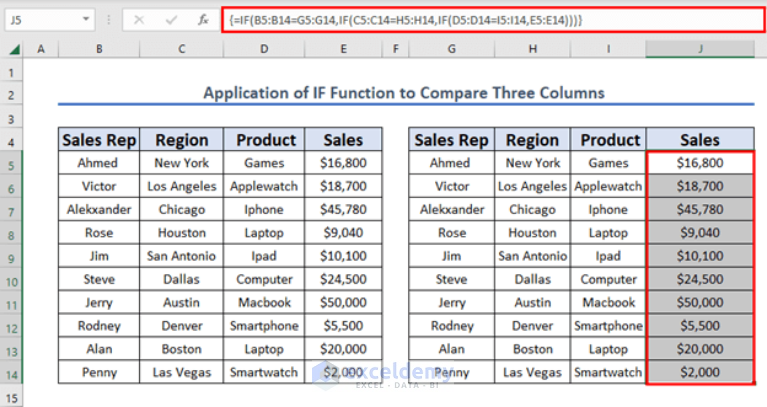Click 'Computer' in column I
Viewport: 767px width, 407px height.
coord(609,279)
